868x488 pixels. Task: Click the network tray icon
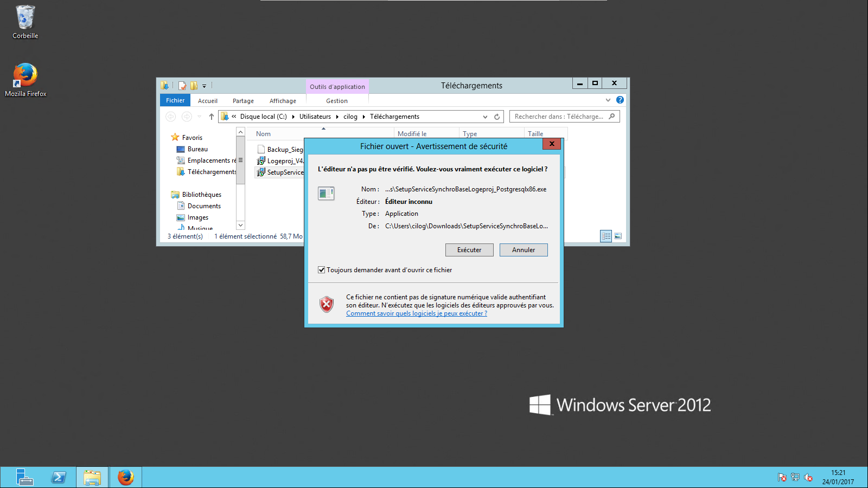click(795, 477)
